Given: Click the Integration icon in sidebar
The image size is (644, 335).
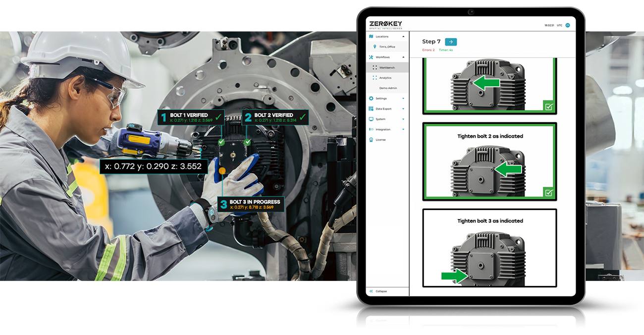Looking at the screenshot, I should point(371,130).
